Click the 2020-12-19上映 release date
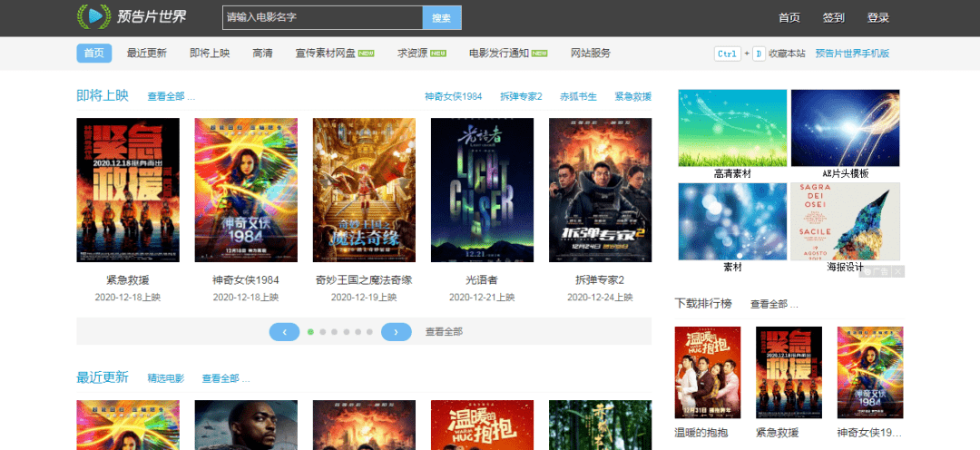The height and width of the screenshot is (450, 980). [x=364, y=298]
